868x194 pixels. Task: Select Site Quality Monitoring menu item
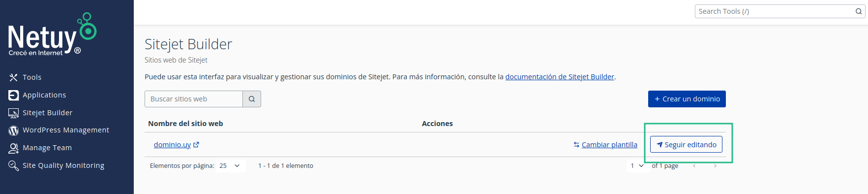coord(63,165)
